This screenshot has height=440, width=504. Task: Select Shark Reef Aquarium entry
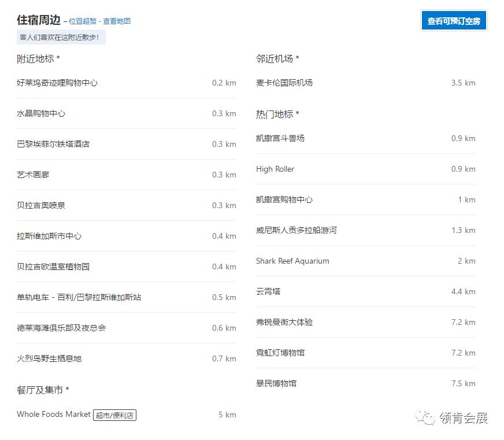[292, 261]
